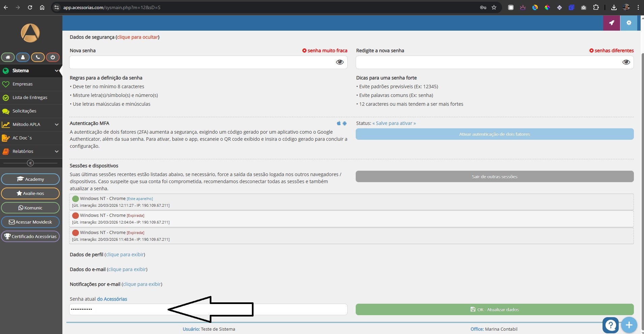Image resolution: width=644 pixels, height=334 pixels.
Task: Open the user profile icon button
Action: 23,57
